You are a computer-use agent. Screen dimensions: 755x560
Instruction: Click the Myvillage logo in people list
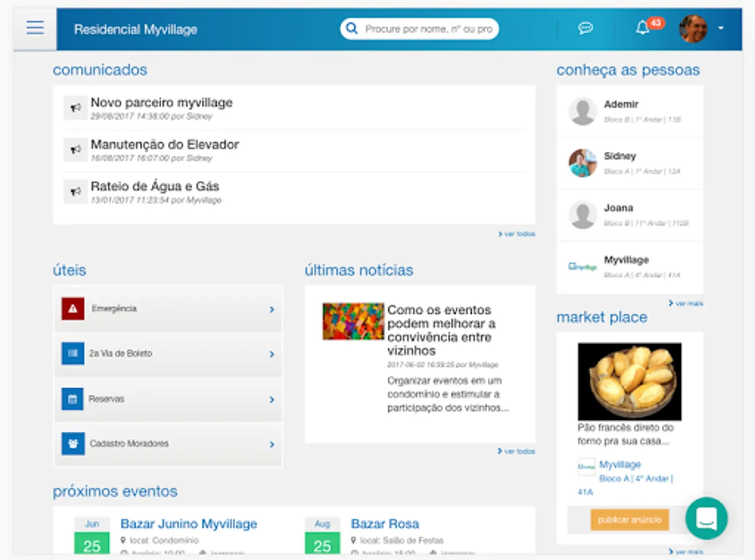pyautogui.click(x=583, y=267)
